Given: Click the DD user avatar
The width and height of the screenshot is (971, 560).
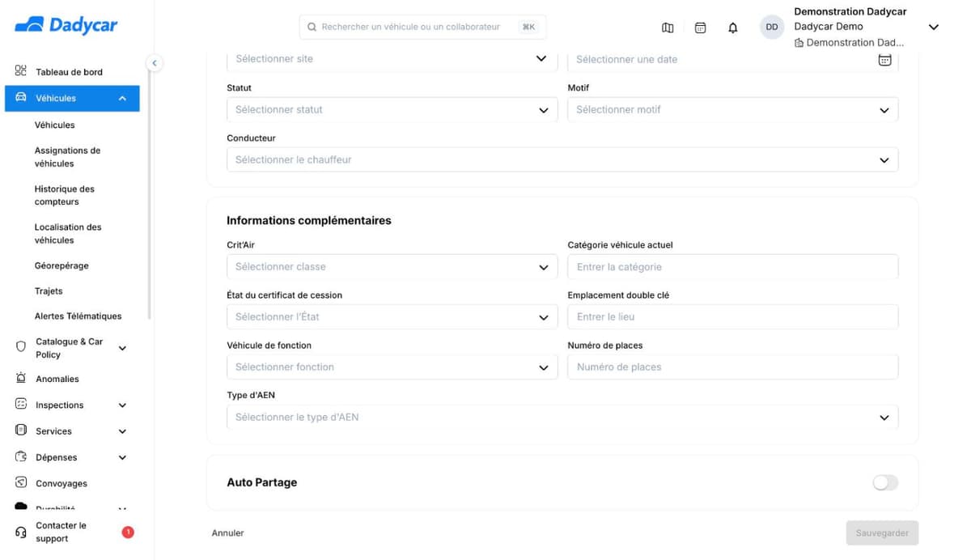Looking at the screenshot, I should 772,27.
